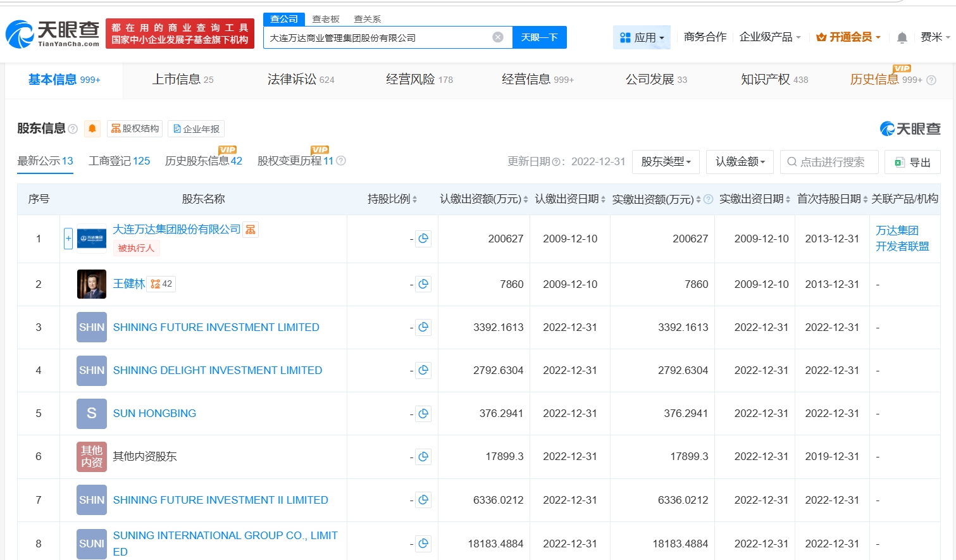Click the 导出 export button
The height and width of the screenshot is (560, 956).
click(x=912, y=162)
